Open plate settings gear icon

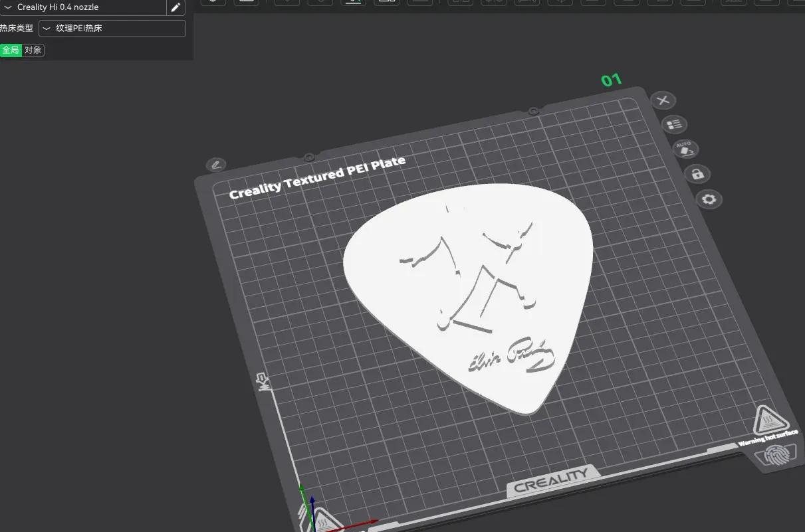pos(709,199)
